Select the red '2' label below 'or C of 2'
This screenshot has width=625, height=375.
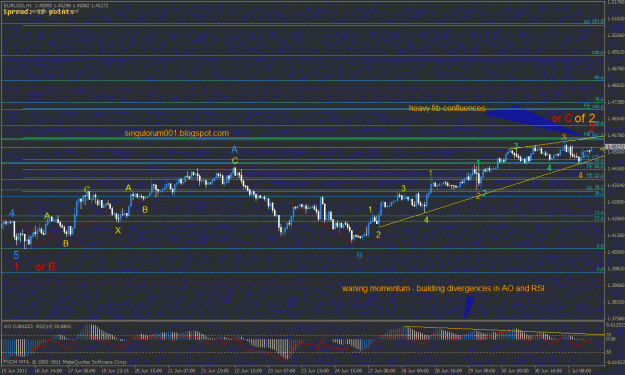[x=591, y=128]
